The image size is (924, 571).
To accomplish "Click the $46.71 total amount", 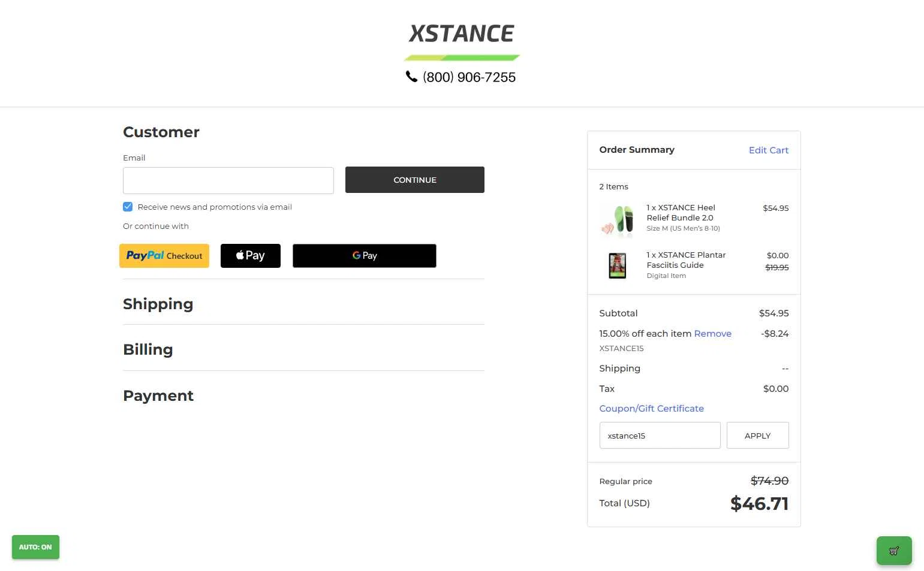I will click(760, 504).
